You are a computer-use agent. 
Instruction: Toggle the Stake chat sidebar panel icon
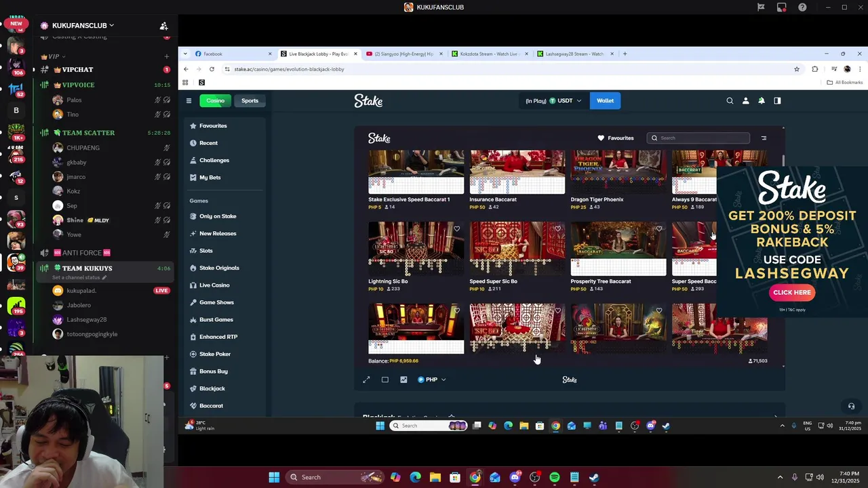(x=777, y=100)
